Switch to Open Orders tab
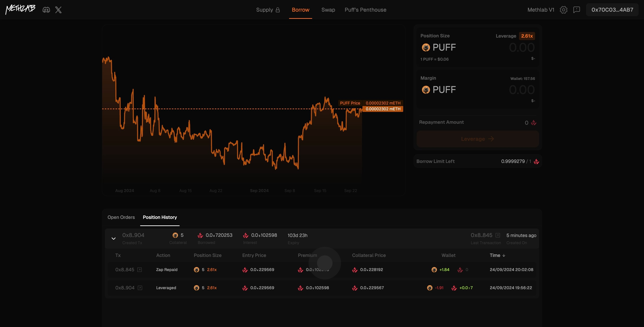The height and width of the screenshot is (327, 644). coord(121,217)
